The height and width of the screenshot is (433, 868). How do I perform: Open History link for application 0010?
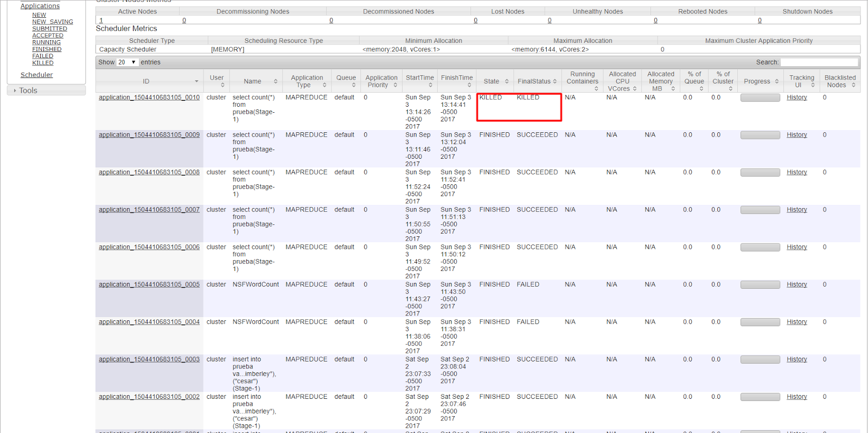coord(797,98)
